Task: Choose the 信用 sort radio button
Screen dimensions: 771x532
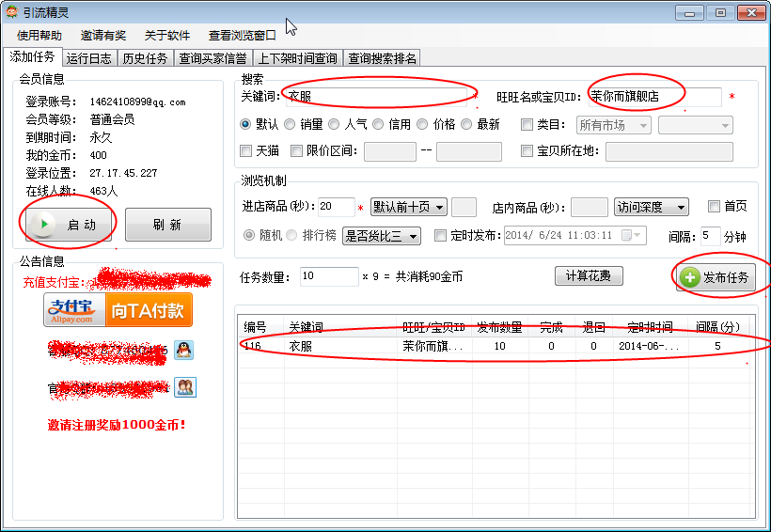Action: [x=378, y=124]
